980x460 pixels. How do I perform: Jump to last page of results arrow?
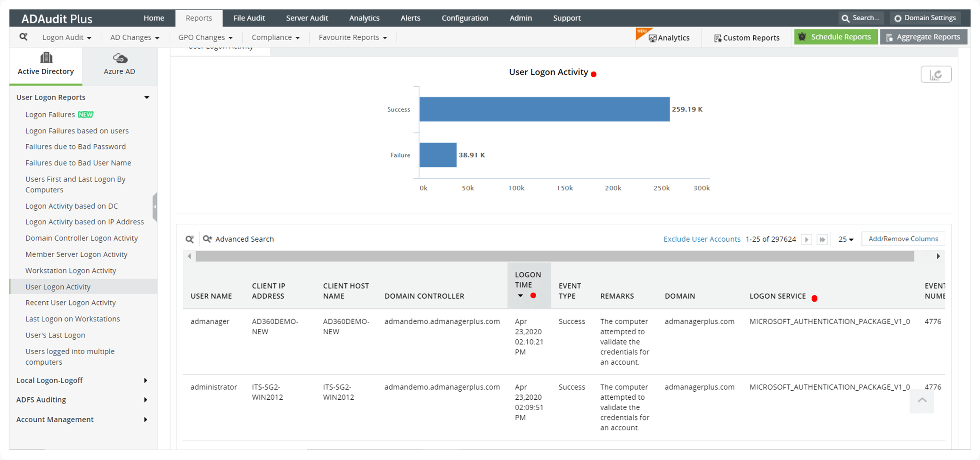click(x=822, y=239)
